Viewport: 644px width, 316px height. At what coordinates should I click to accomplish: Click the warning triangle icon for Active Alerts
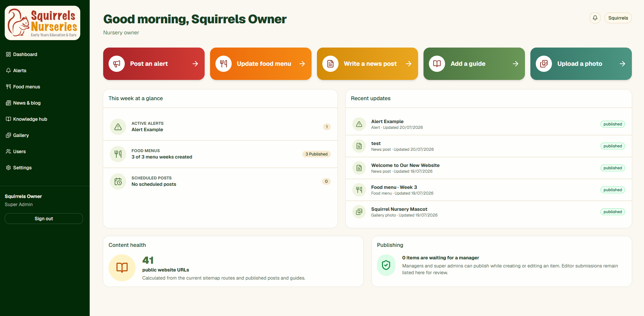[x=118, y=127]
